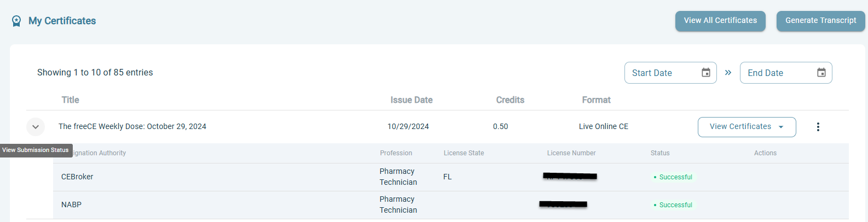This screenshot has width=868, height=222.
Task: Collapse the Weekly Dose row chevron
Action: click(x=36, y=127)
